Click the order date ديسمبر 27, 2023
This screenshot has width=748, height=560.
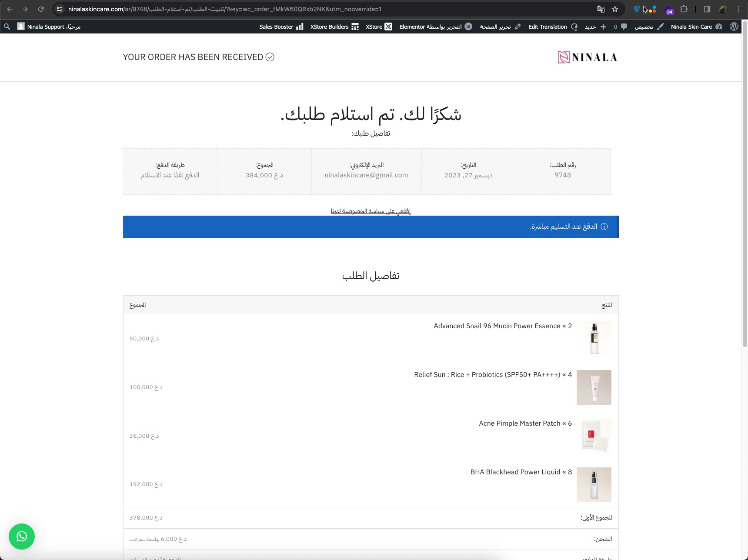[468, 175]
